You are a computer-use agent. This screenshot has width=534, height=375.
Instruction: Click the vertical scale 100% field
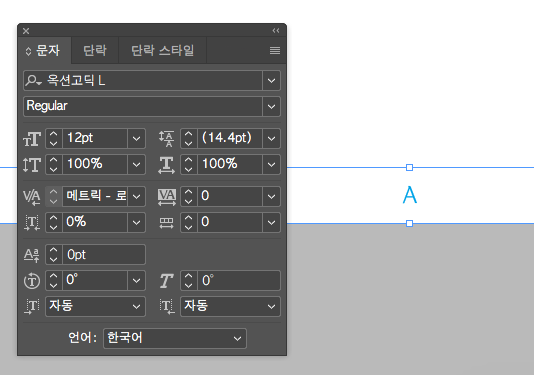tap(95, 165)
